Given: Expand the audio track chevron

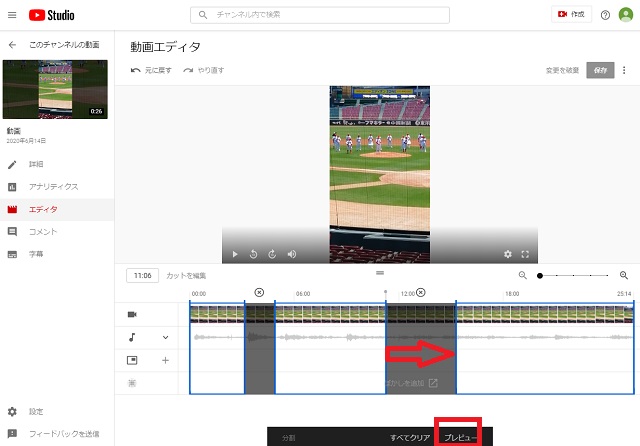Looking at the screenshot, I should tap(165, 337).
